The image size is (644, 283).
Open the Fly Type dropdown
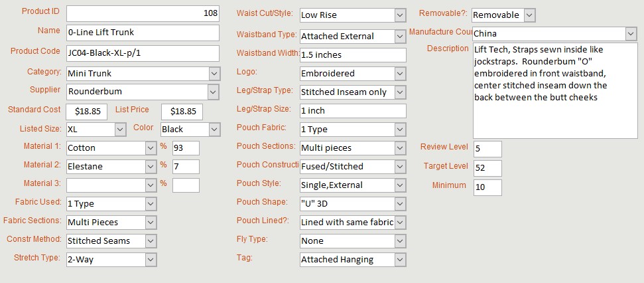coord(400,240)
